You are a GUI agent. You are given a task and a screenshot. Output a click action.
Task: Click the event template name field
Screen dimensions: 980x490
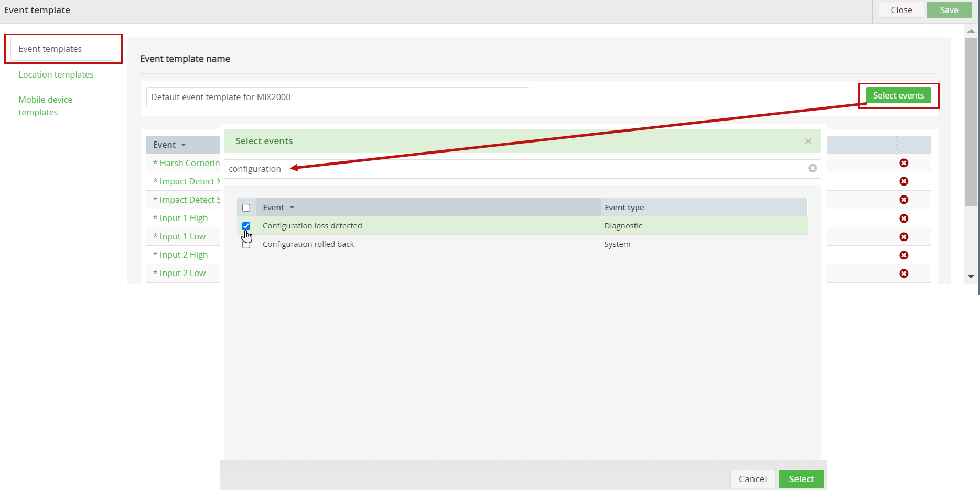[337, 97]
